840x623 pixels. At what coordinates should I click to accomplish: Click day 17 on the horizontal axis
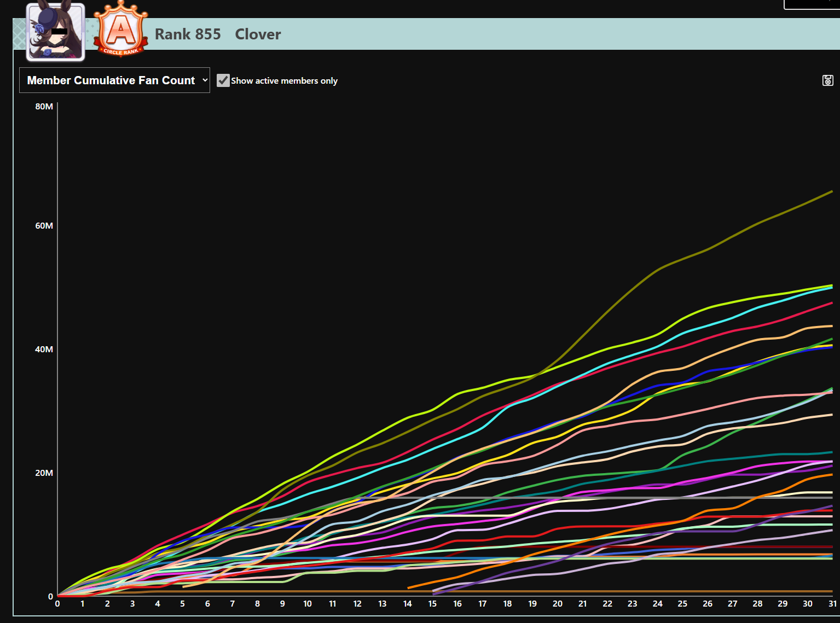point(483,604)
